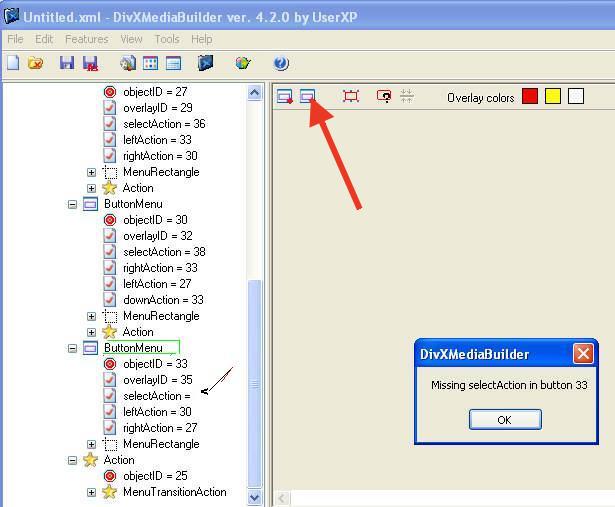Select the leftAction = 33 row
615x507 pixels.
[x=157, y=140]
